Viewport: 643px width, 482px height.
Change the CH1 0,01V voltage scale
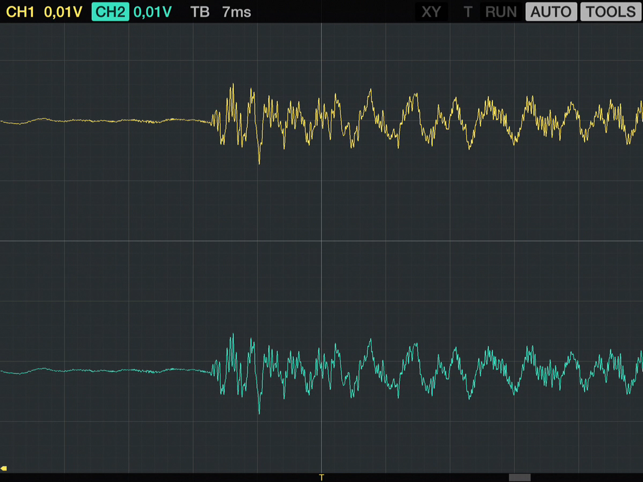point(63,12)
